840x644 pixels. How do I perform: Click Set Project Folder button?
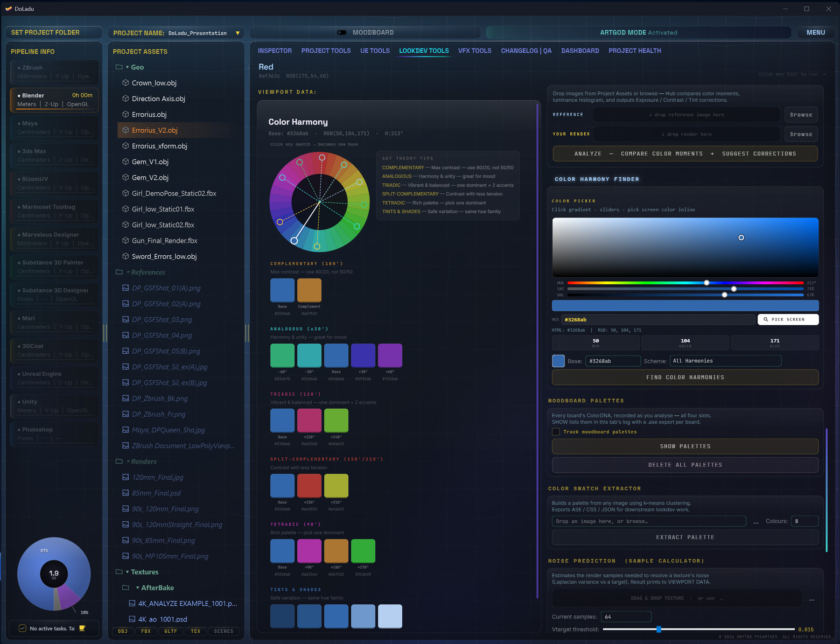point(54,33)
